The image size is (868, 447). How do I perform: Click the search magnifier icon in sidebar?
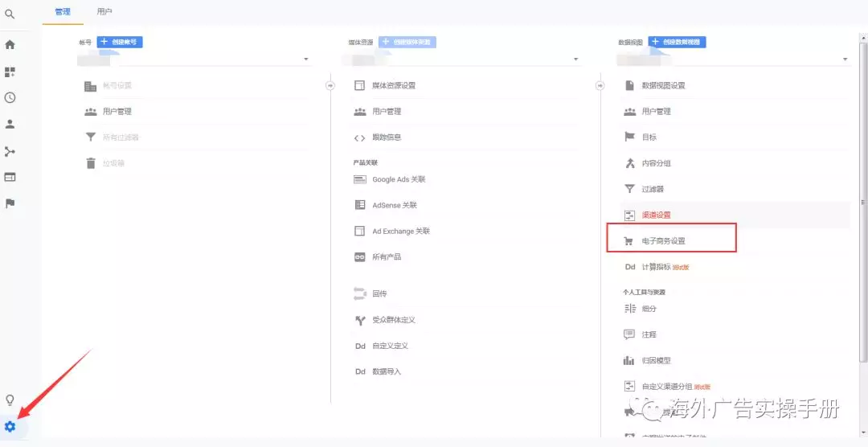click(10, 14)
